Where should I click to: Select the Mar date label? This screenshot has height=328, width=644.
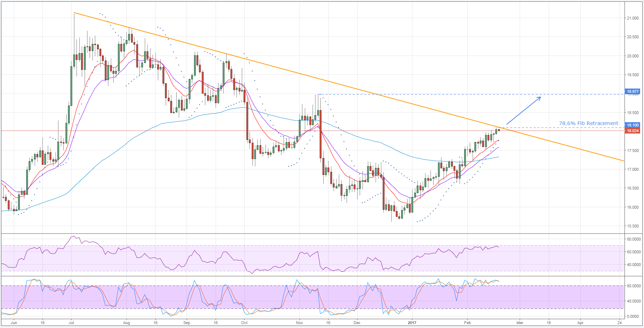pos(520,323)
